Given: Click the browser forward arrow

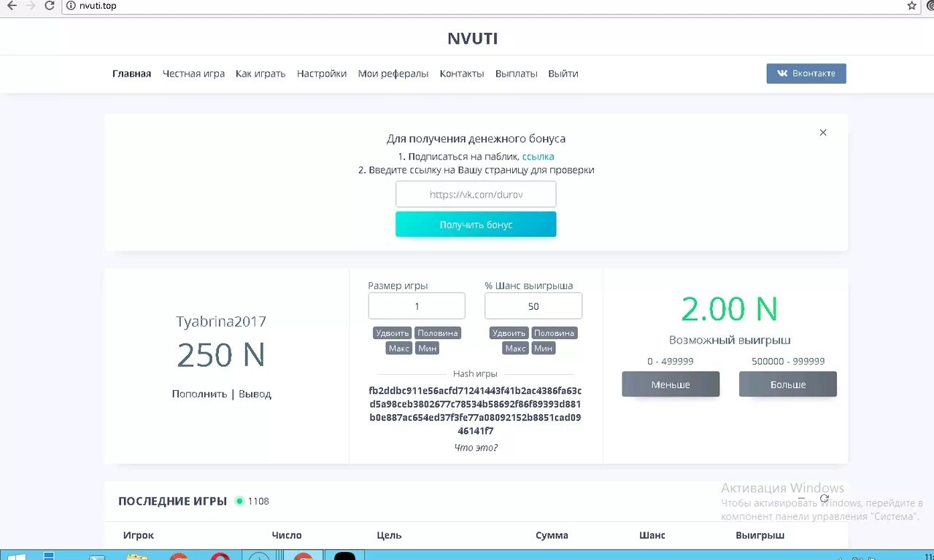Looking at the screenshot, I should pos(31,6).
